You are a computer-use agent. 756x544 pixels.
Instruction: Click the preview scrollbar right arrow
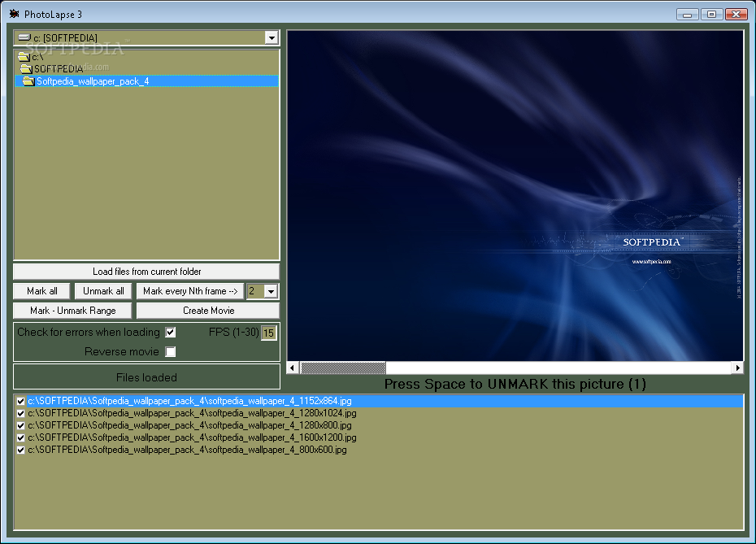coord(737,368)
